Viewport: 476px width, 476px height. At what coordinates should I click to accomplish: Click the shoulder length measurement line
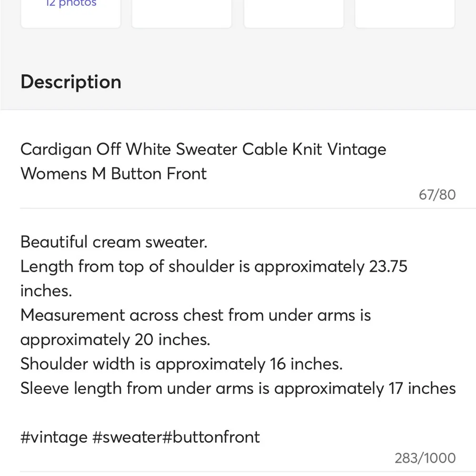(x=214, y=267)
